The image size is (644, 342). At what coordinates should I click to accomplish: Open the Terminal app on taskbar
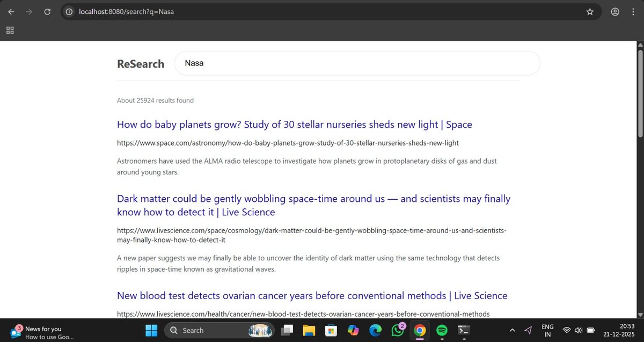pyautogui.click(x=464, y=330)
